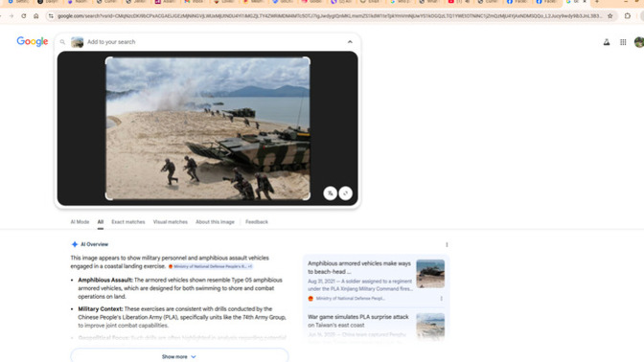Screen dimensions: 644x362
Task: Click the bottom-right crop handle of image
Action: (307, 196)
